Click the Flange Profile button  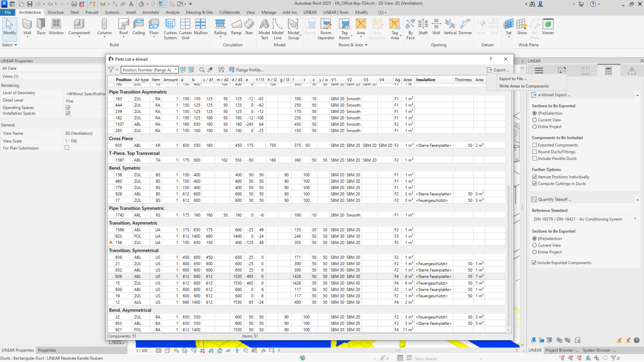[x=246, y=70]
